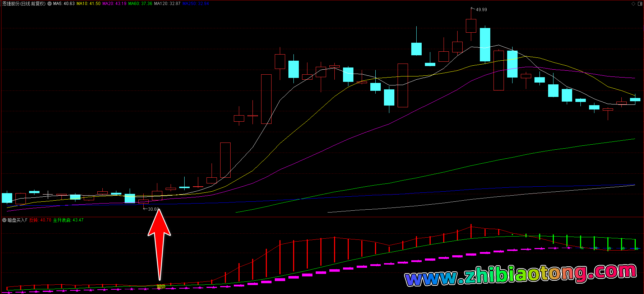The image size is (644, 294).
Task: Select the MA5: 40.63 label
Action: click(64, 4)
